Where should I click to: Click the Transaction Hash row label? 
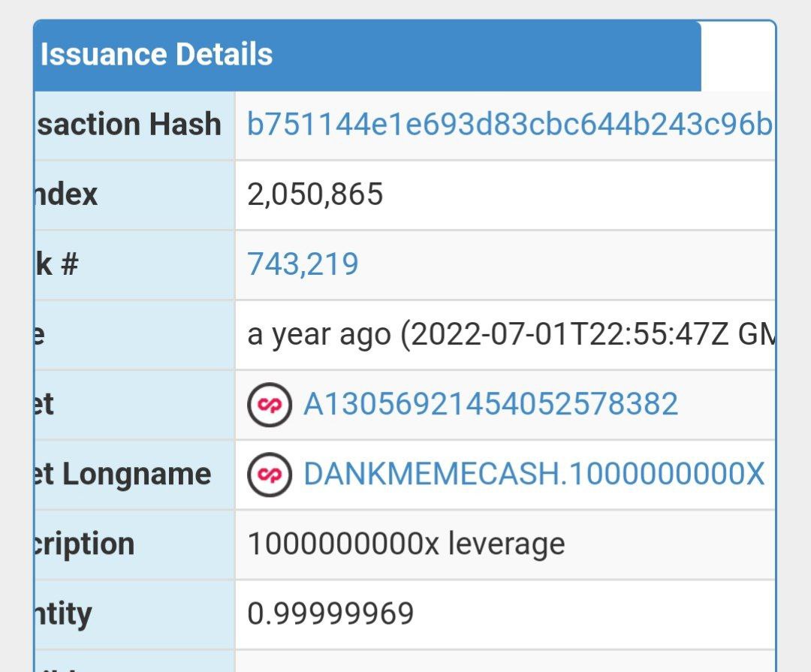point(129,125)
